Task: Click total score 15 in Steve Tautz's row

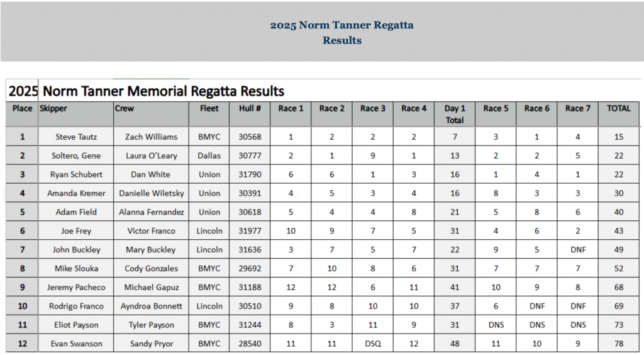Action: pos(619,137)
